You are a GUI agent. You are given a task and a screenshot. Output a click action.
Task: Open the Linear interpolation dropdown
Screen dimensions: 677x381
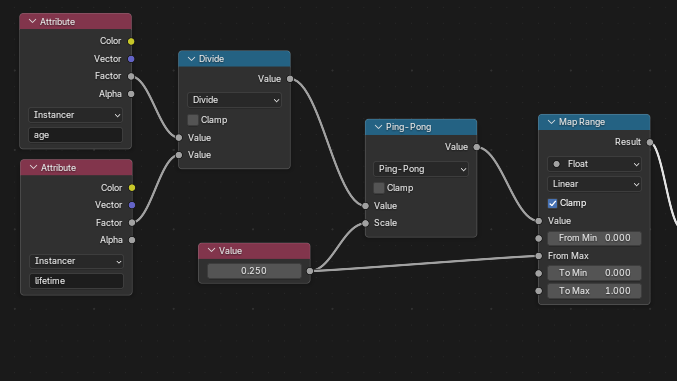click(594, 184)
